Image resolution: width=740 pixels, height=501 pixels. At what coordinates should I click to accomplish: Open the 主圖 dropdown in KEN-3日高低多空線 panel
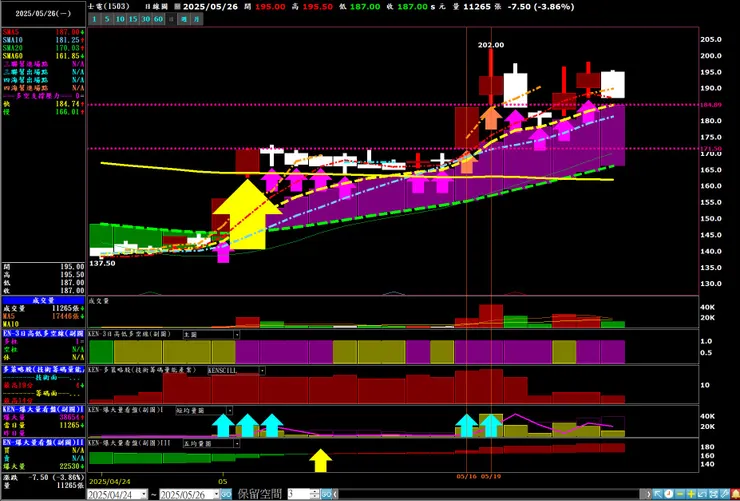pos(236,334)
